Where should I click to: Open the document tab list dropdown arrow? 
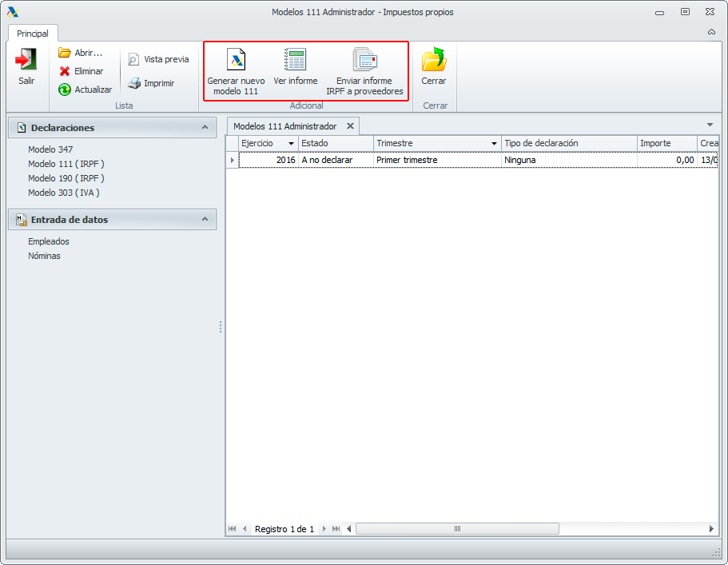710,125
